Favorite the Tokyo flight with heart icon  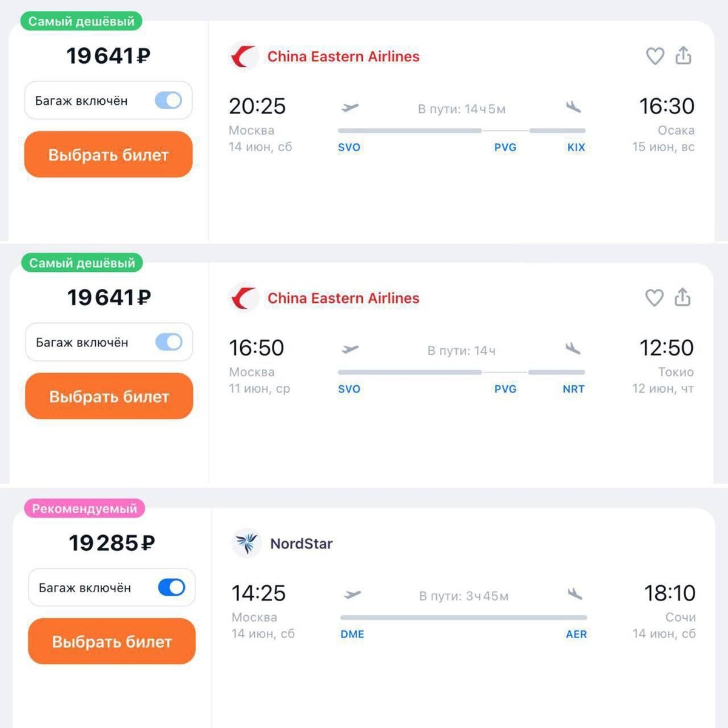pos(654,297)
